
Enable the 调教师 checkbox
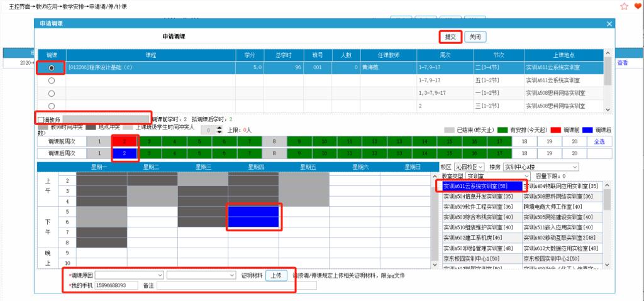[x=42, y=119]
